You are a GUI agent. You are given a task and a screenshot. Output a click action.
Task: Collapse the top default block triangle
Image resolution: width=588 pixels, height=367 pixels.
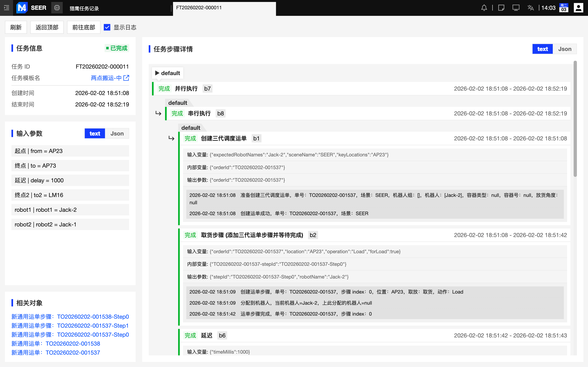(x=157, y=73)
